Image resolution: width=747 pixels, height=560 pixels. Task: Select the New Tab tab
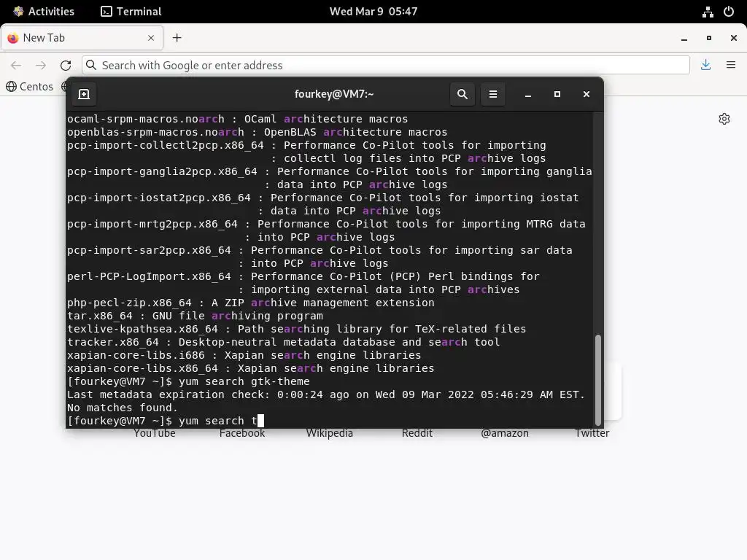82,38
